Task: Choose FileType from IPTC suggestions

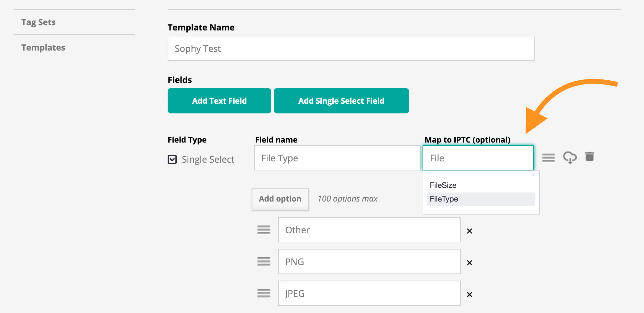Action: 481,199
